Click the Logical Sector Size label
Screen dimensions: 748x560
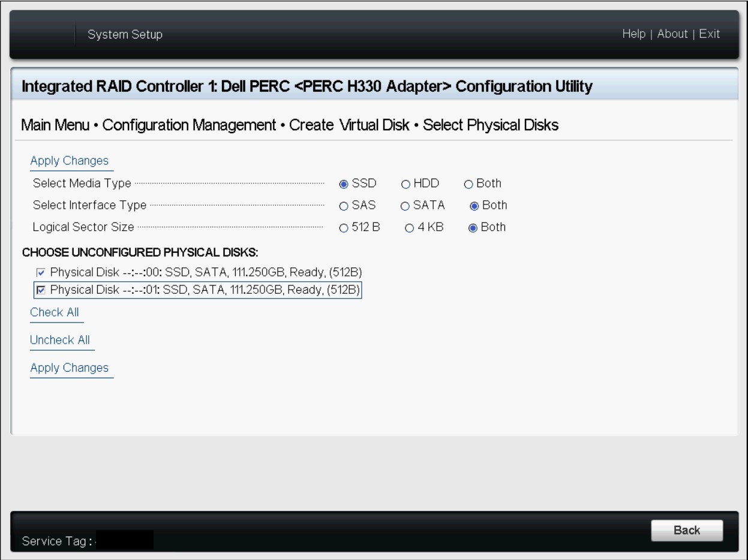(x=83, y=228)
